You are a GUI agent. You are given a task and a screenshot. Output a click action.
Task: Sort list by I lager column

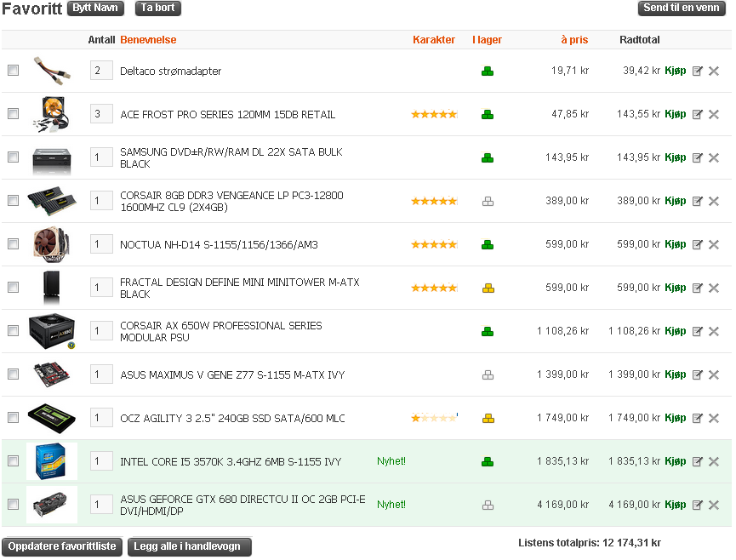(488, 40)
